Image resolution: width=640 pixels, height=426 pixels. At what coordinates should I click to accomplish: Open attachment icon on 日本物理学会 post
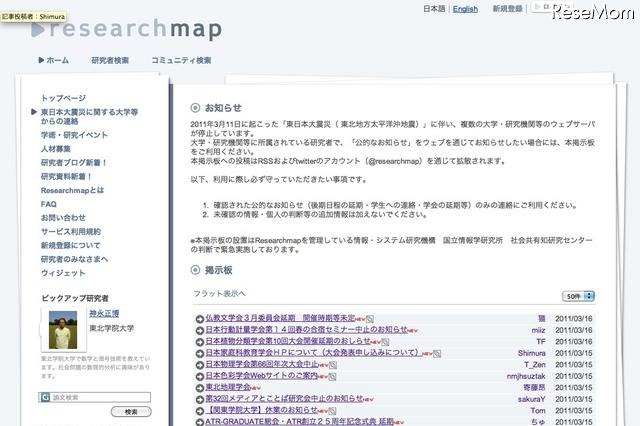click(333, 365)
